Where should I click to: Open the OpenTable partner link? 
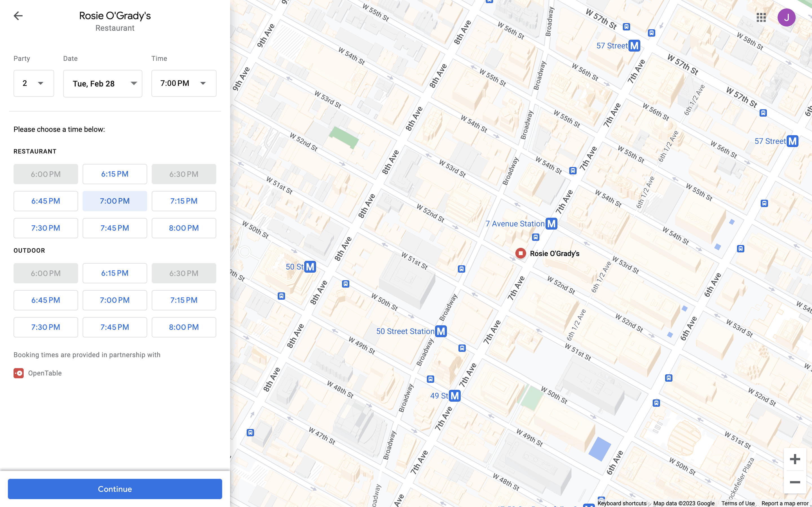pos(37,373)
